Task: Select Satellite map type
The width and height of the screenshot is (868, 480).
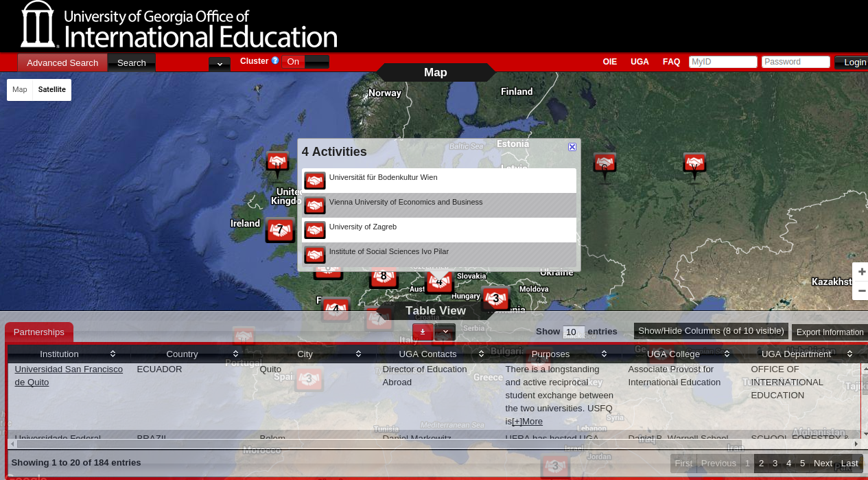Action: point(52,89)
